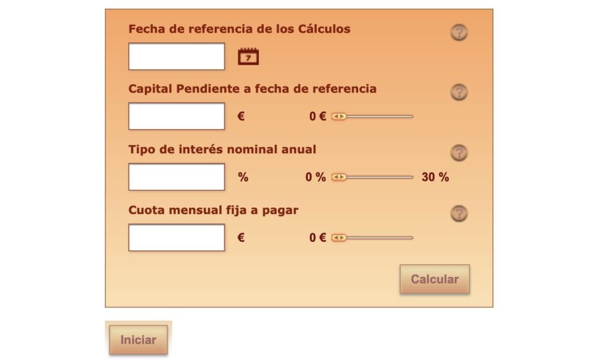Click the "Cuota mensual fija a pagar" label
The image size is (607, 364).
[x=213, y=210]
